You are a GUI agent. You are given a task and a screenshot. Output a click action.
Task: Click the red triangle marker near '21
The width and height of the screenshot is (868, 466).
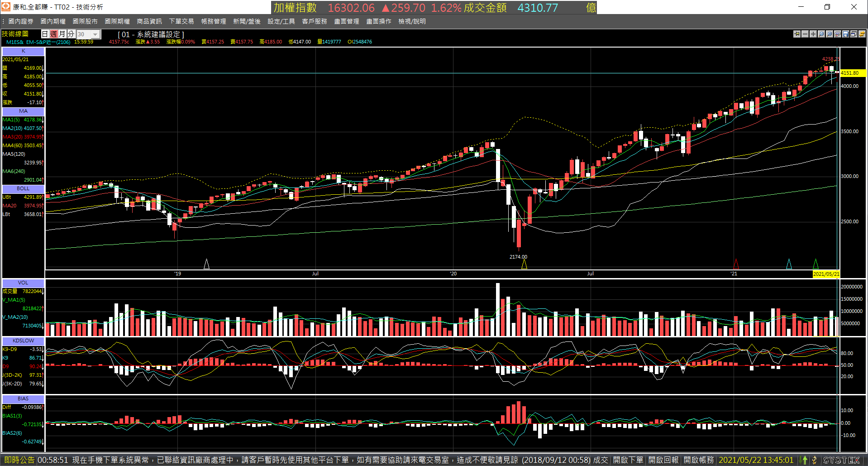click(736, 264)
